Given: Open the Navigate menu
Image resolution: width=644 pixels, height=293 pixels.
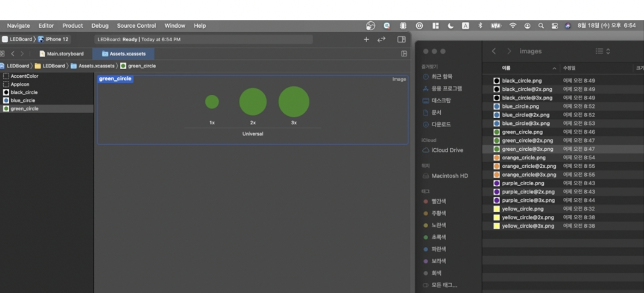Looking at the screenshot, I should coord(18,26).
